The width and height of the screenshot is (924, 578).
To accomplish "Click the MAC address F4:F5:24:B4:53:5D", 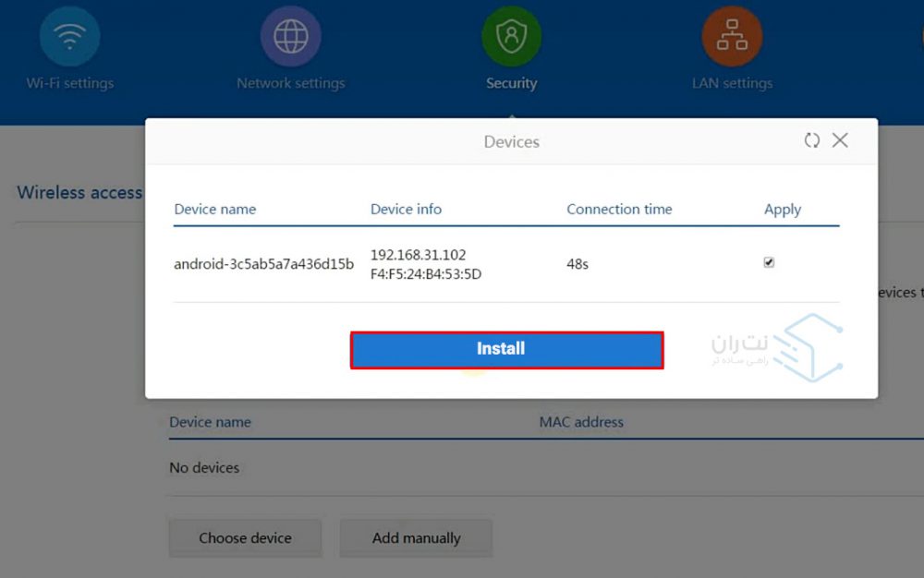I will pyautogui.click(x=426, y=274).
